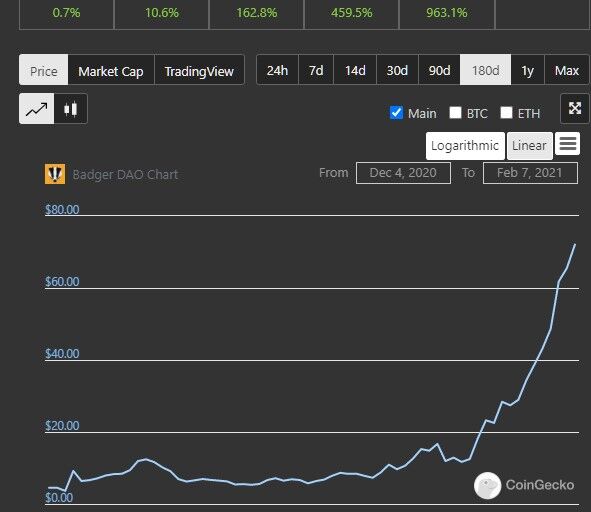The image size is (591, 512).
Task: Enable the ETH comparison checkbox
Action: (x=506, y=112)
